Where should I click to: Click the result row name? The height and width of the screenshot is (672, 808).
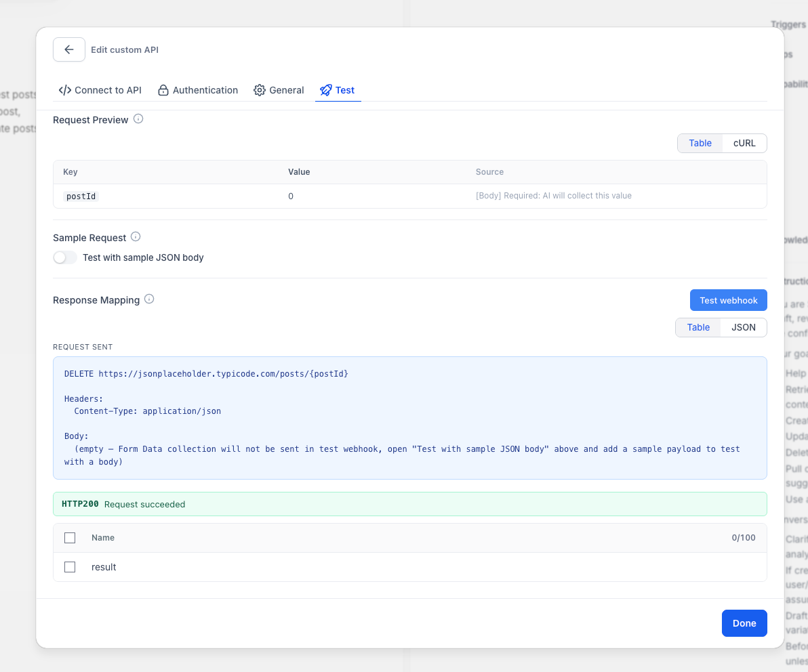point(104,567)
